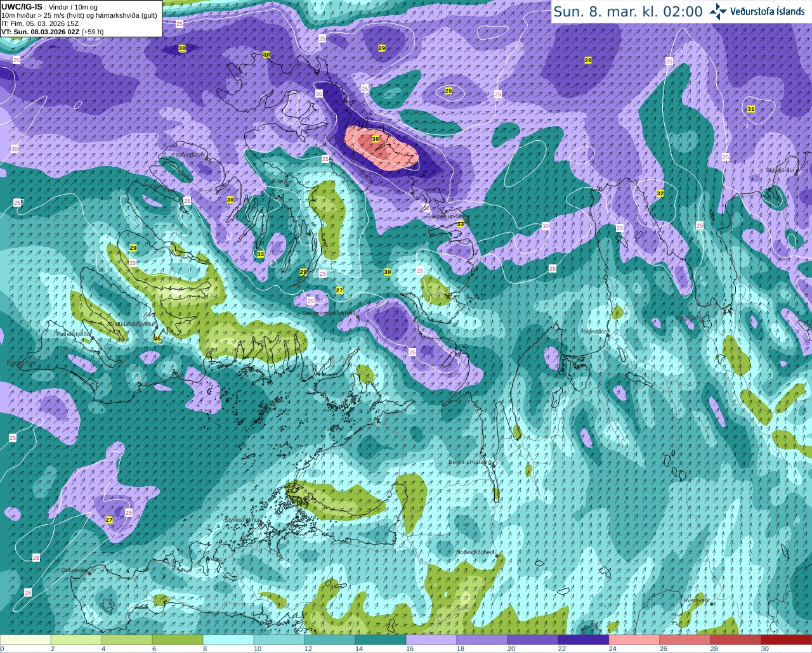The image size is (812, 653).
Task: Click the Gjögurflugvöllur station label
Action: point(445,216)
